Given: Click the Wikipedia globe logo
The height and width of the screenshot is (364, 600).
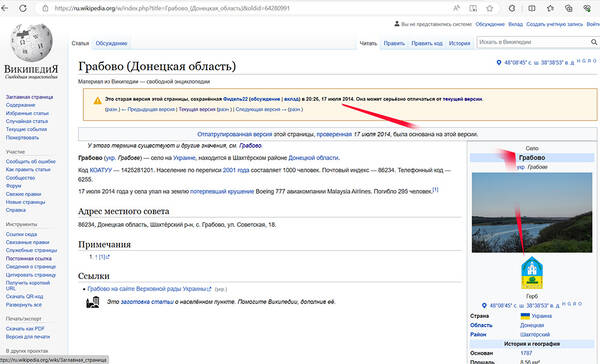Looking at the screenshot, I should tap(31, 43).
